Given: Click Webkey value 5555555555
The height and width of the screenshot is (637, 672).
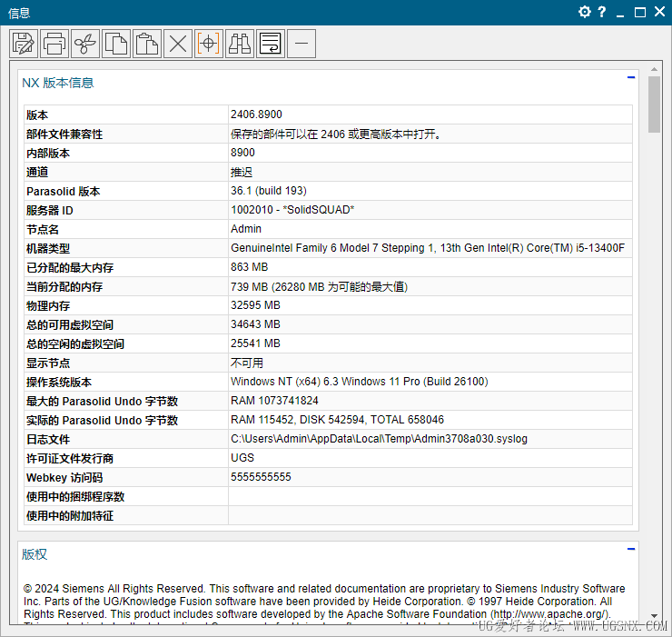Looking at the screenshot, I should (x=261, y=477).
